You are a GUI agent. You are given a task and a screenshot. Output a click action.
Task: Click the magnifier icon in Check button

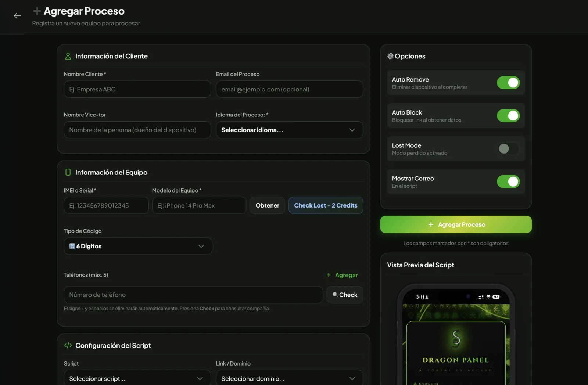[x=335, y=295]
